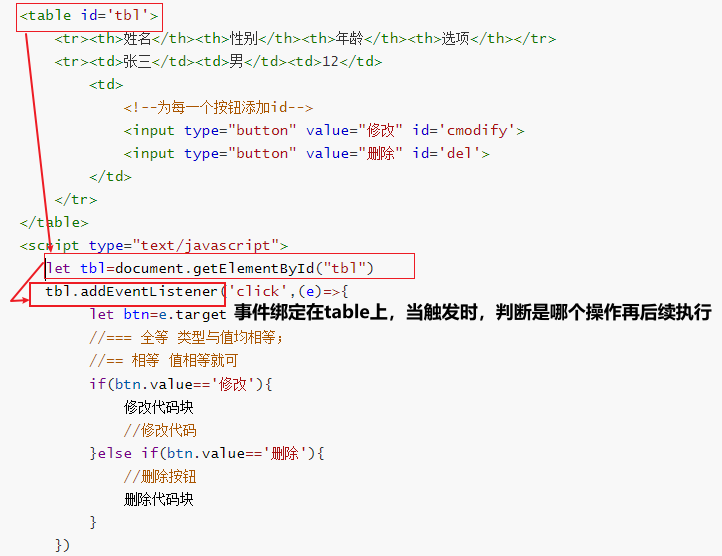Click the input line with id='del'
This screenshot has width=722, height=556.
tap(306, 153)
